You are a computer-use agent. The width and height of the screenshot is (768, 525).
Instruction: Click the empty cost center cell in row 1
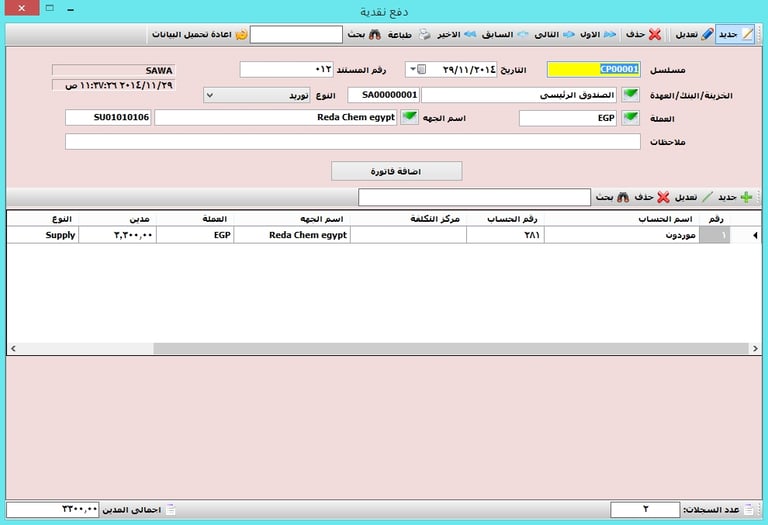(408, 235)
